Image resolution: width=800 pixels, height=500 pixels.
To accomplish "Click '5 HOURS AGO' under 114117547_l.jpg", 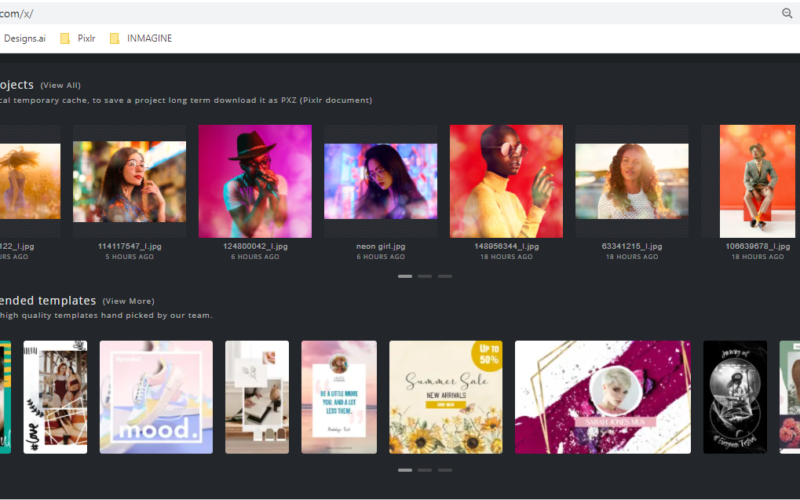I will (x=130, y=257).
